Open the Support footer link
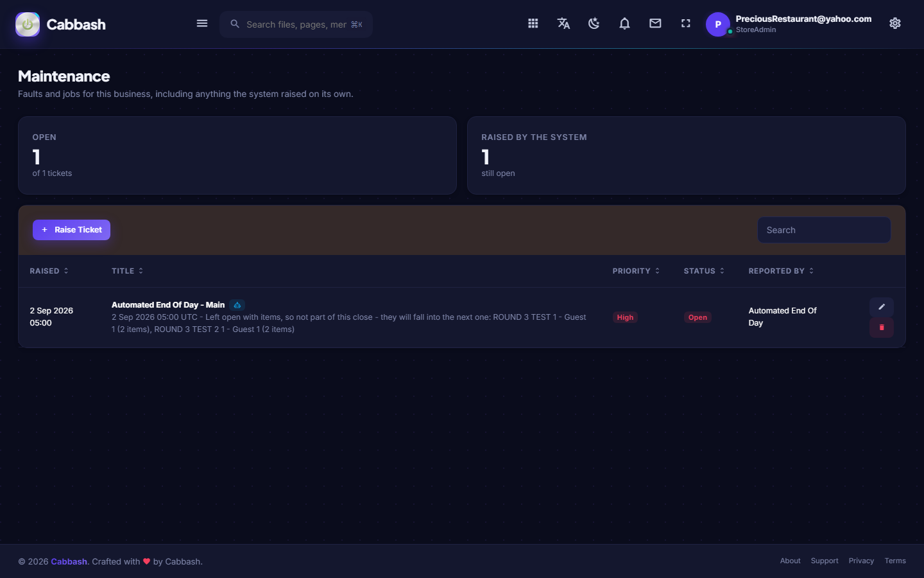The image size is (924, 578). coord(825,561)
